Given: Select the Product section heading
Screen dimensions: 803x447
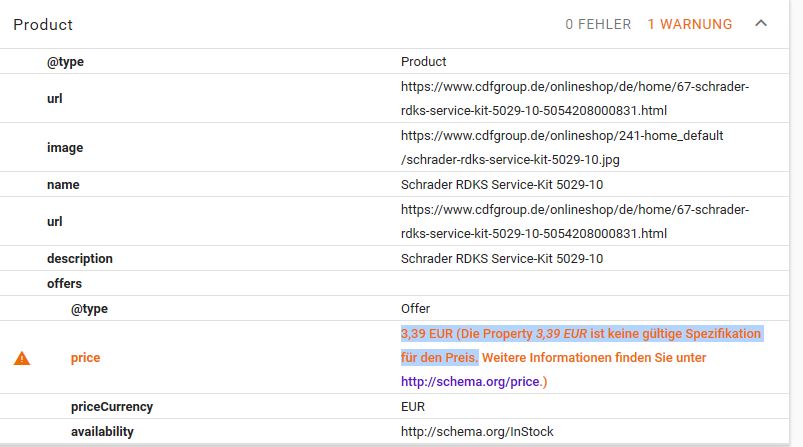Looking at the screenshot, I should 43,25.
